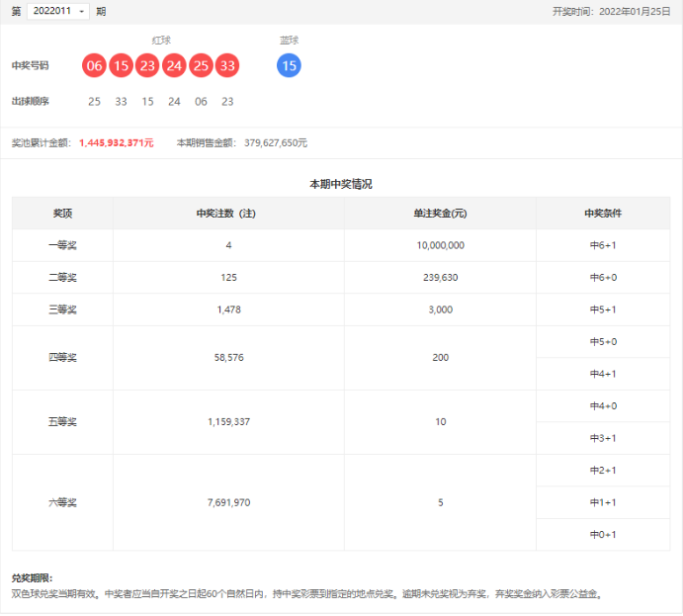This screenshot has width=683, height=616.
Task: Click the 六等奖 row label
Action: pos(62,502)
